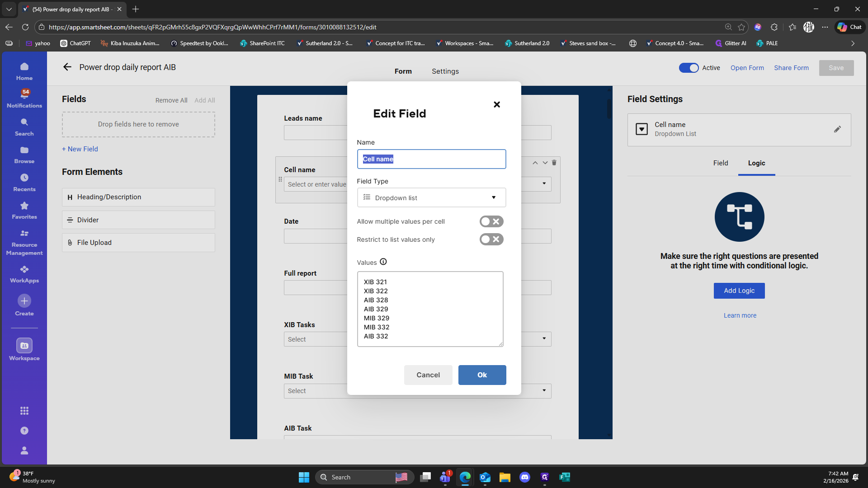Switch to the Settings tab
868x488 pixels.
[x=445, y=71]
